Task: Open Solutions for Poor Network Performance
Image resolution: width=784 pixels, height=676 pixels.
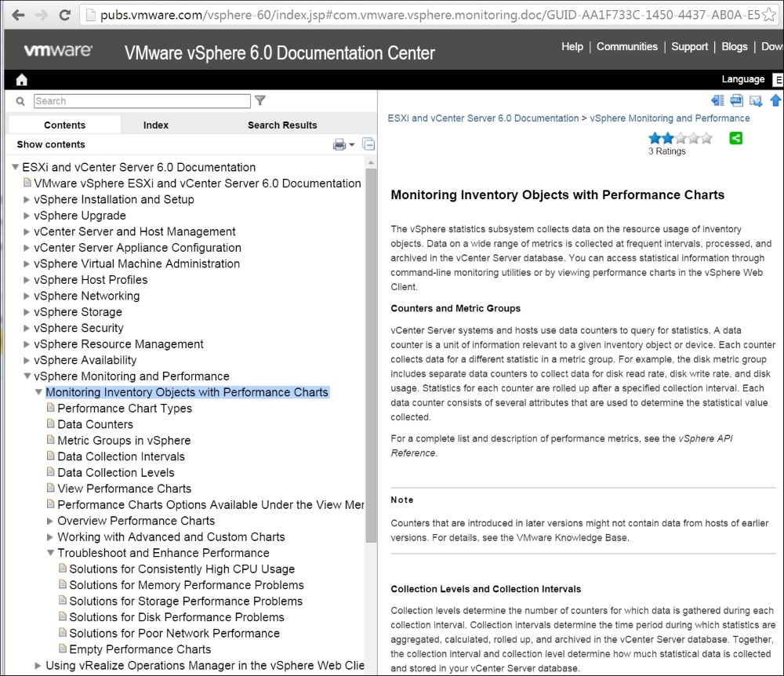Action: coord(175,634)
